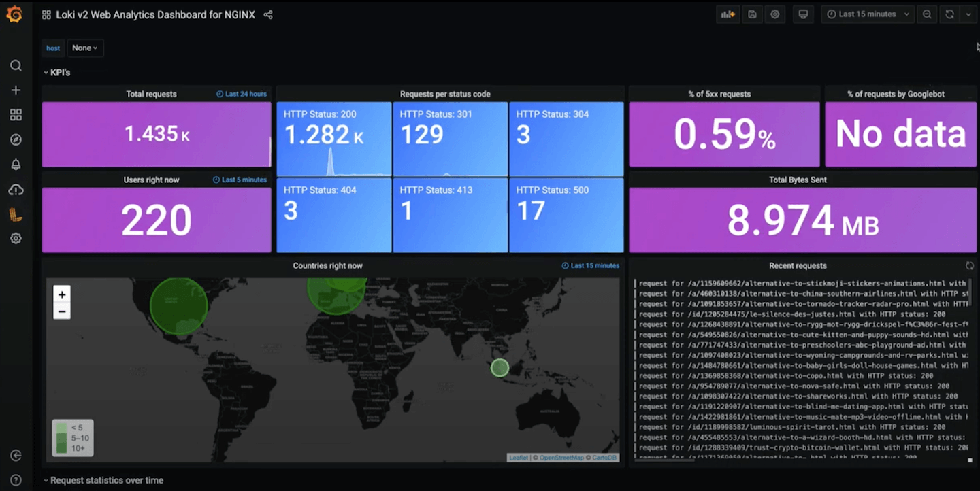Open dashboard settings gear
The width and height of the screenshot is (980, 491).
[775, 14]
